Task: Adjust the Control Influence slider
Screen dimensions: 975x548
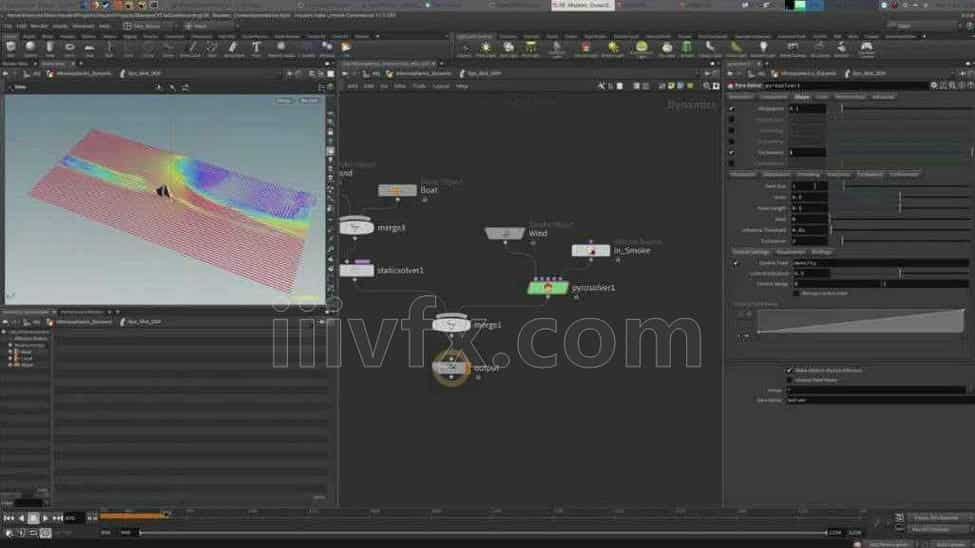Action: 900,273
